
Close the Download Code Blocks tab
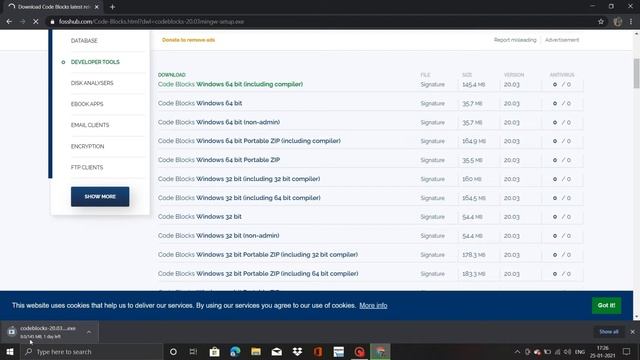[x=97, y=7]
